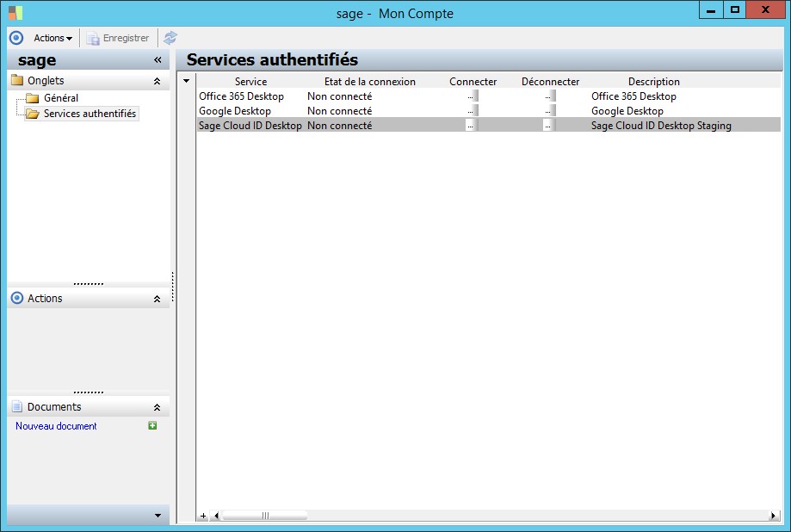Click the blue circle icon beside Actions toolbar

click(x=16, y=38)
